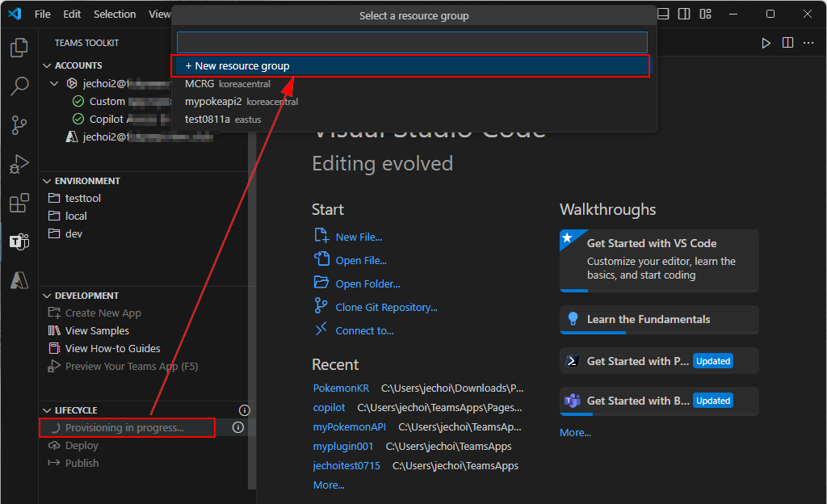Screen dimensions: 827x504
Task: Click the run play icon in editor toolbar
Action: coord(766,43)
